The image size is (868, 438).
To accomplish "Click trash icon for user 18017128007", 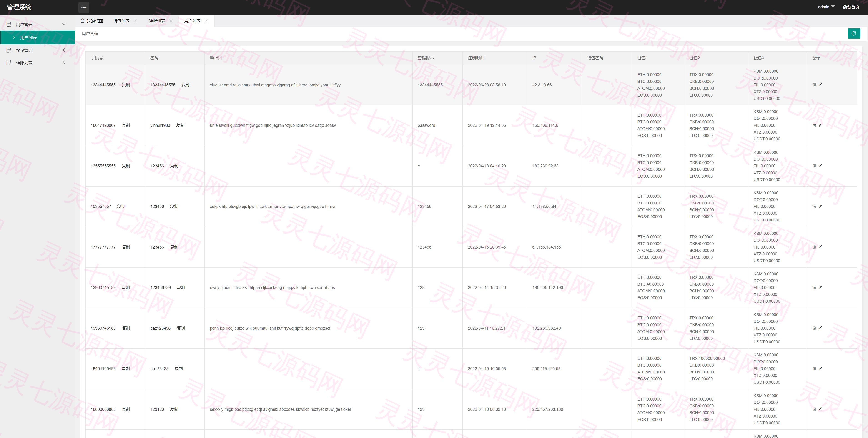I will (x=814, y=125).
